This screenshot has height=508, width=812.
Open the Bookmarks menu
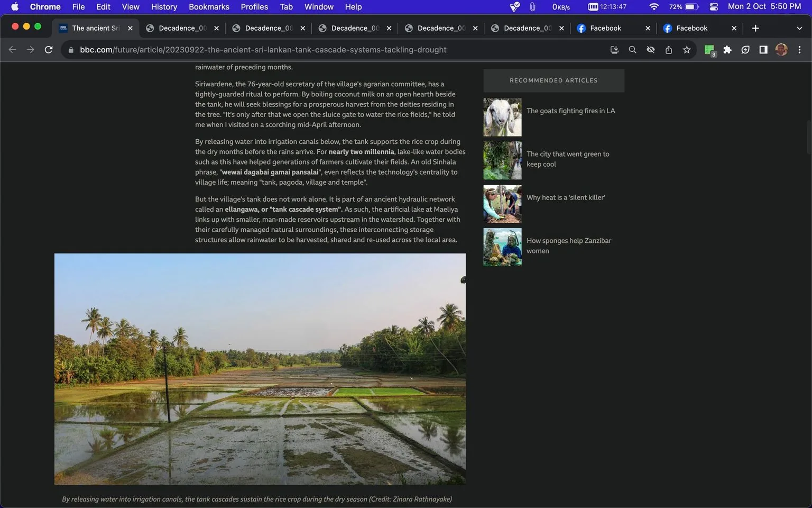pos(208,7)
